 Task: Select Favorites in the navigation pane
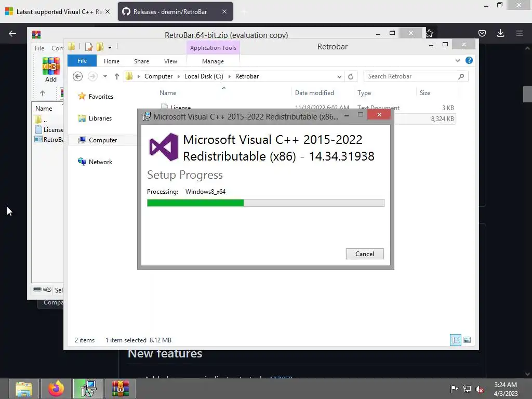96,96
